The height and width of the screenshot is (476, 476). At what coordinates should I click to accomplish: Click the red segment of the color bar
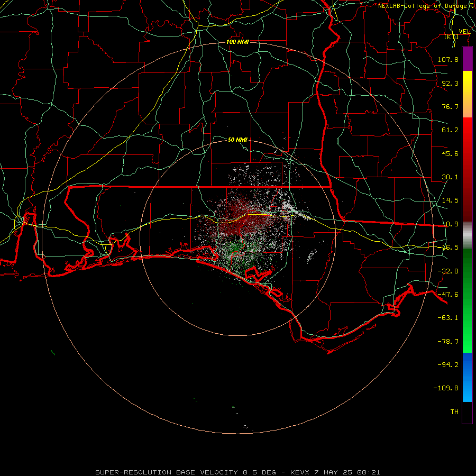[x=467, y=169]
